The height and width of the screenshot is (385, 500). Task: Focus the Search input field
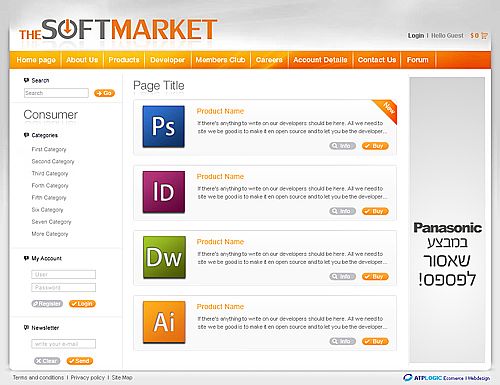[56, 93]
